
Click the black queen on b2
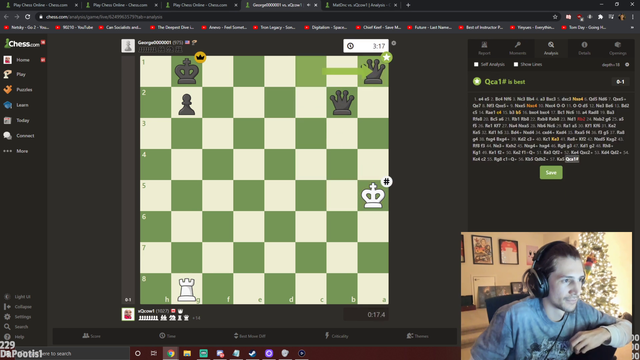[342, 102]
